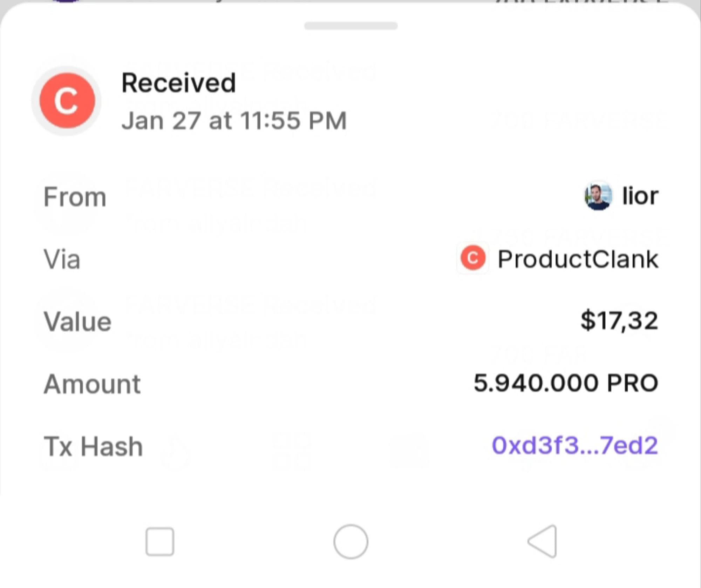Tap the Via row label
This screenshot has height=588, width=701.
[x=62, y=259]
